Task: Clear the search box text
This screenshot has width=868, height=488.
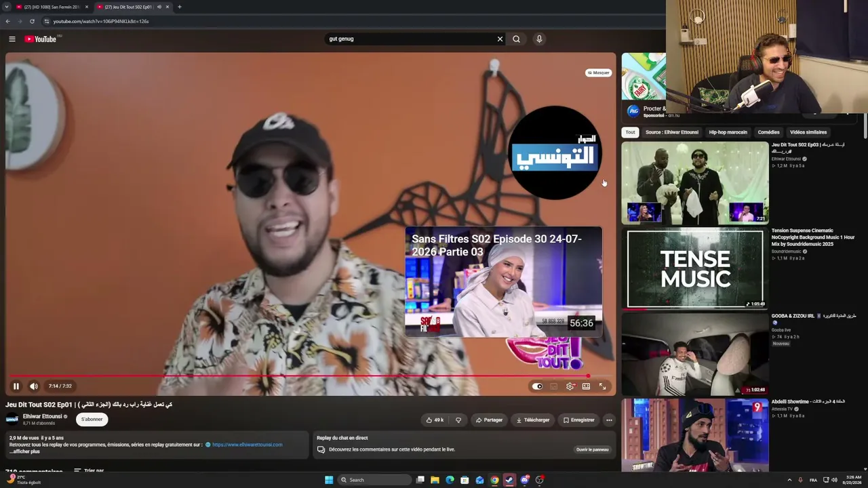Action: [500, 39]
